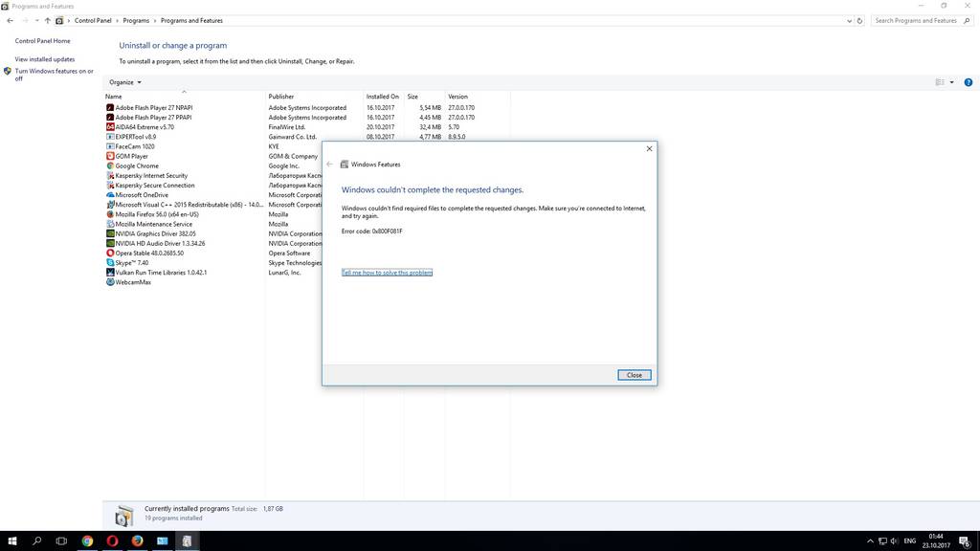Click the Opera Stable icon in the program list
The image size is (980, 551).
coord(110,253)
